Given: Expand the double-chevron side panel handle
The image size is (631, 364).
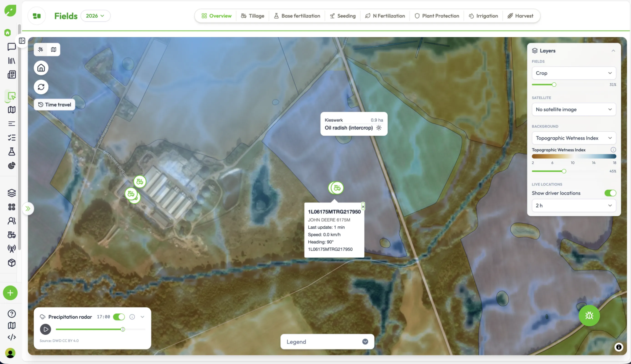Looking at the screenshot, I should coord(28,208).
